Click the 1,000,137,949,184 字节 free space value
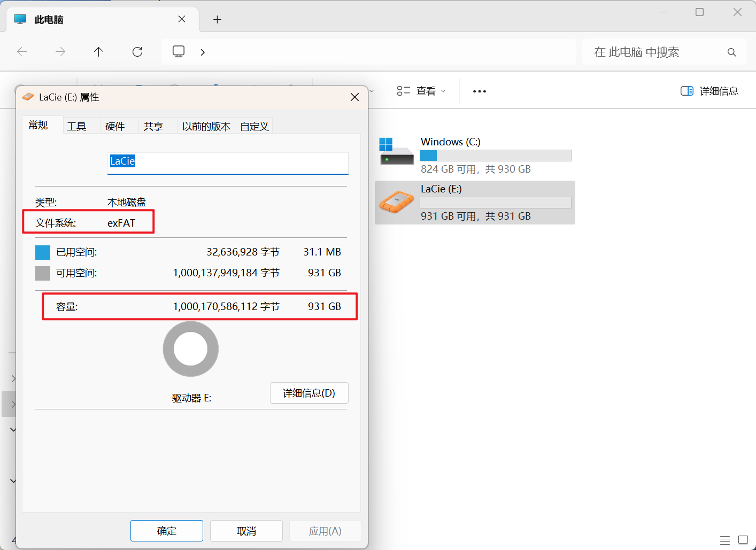 (226, 273)
